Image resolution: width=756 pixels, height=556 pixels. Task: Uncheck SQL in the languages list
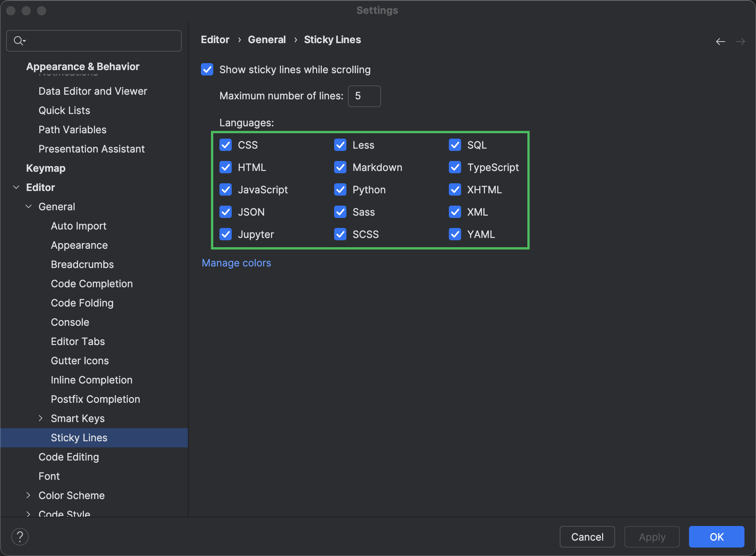tap(455, 145)
